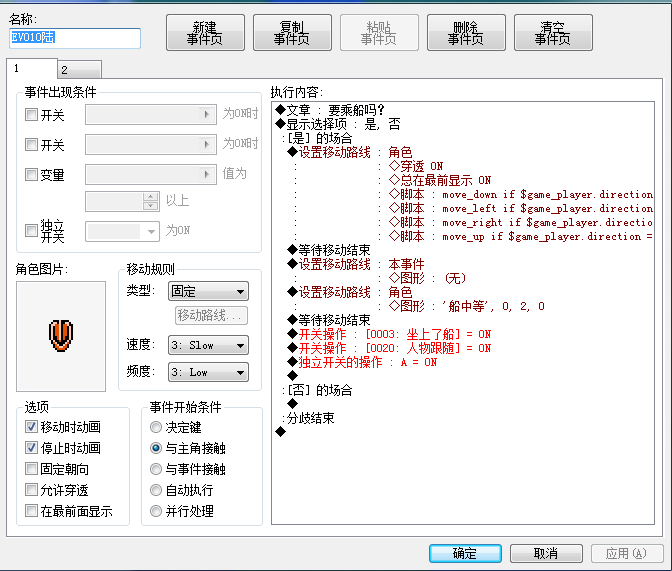Click the 粘贴事件页 button
Image resolution: width=672 pixels, height=571 pixels.
(379, 33)
